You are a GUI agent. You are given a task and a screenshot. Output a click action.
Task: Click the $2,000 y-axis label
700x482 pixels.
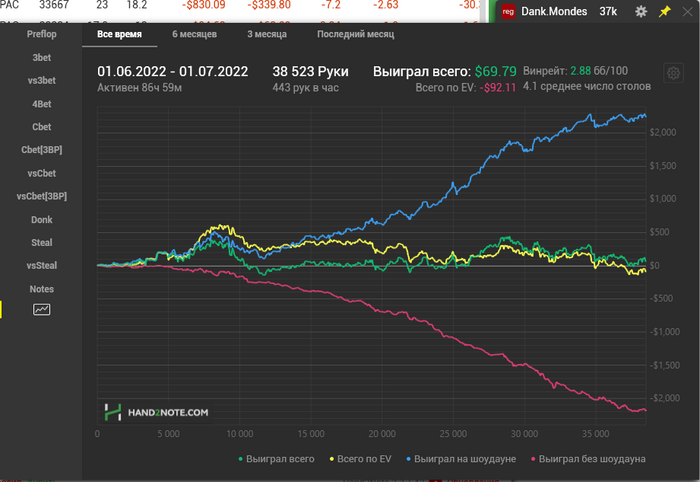(x=662, y=133)
